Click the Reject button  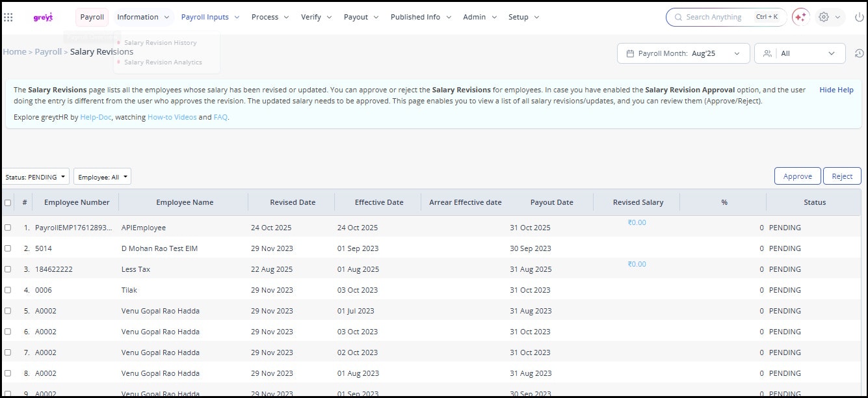(842, 176)
